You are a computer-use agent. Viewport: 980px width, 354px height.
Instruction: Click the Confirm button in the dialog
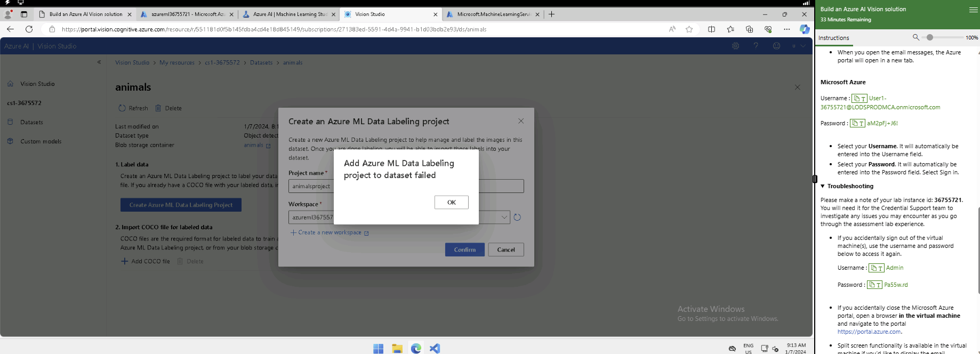[464, 250]
